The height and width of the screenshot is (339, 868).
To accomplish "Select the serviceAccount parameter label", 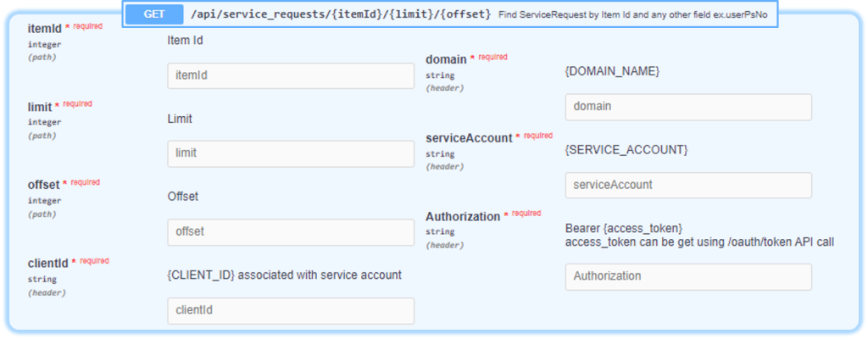I will (x=468, y=138).
